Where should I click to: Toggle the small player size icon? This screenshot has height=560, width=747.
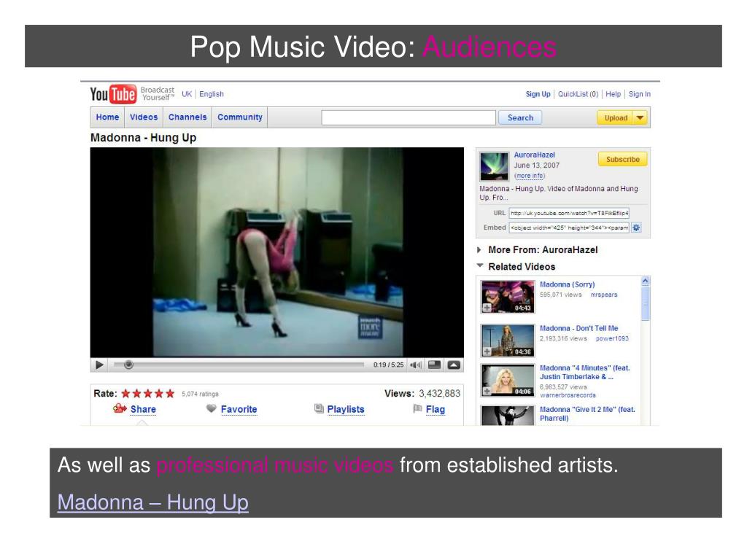coord(435,365)
